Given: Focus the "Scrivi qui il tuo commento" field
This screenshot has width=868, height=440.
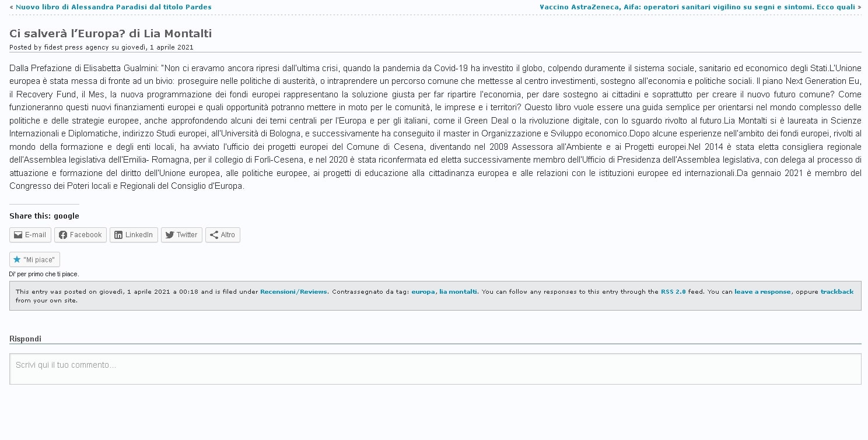Looking at the screenshot, I should 435,368.
